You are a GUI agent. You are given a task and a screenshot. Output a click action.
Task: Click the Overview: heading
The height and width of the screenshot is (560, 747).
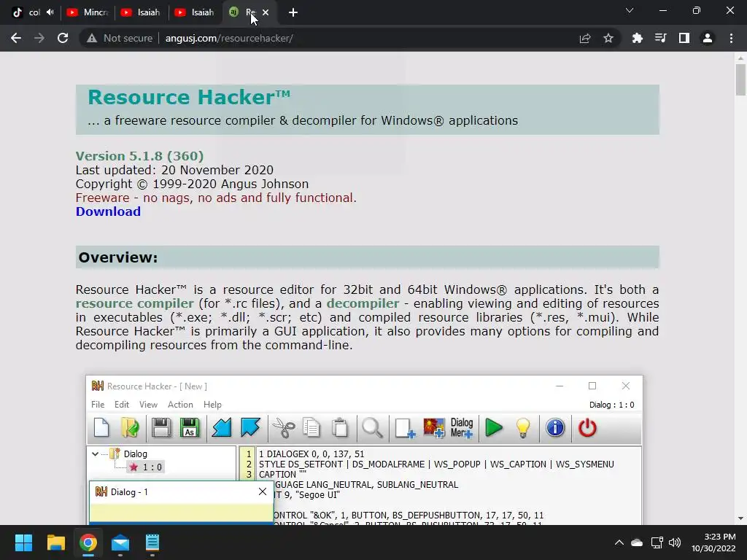point(117,257)
